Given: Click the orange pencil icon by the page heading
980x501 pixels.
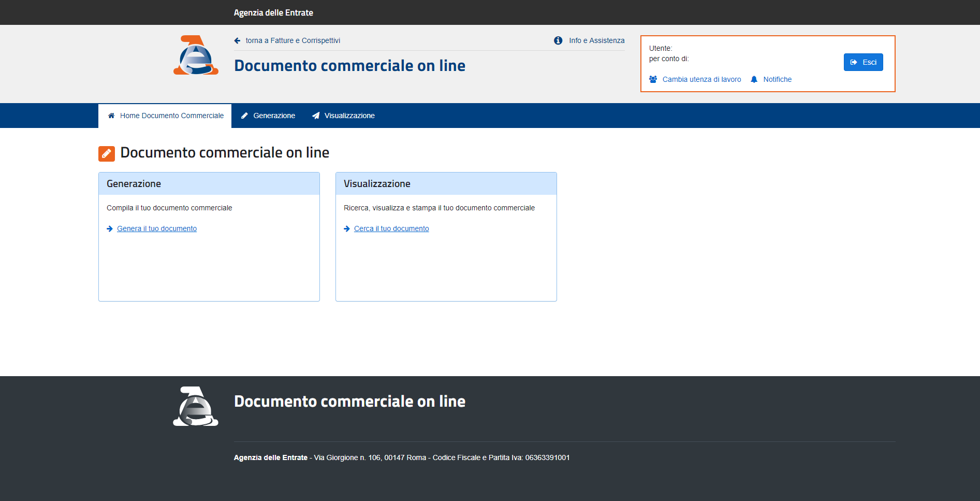Looking at the screenshot, I should tap(107, 153).
